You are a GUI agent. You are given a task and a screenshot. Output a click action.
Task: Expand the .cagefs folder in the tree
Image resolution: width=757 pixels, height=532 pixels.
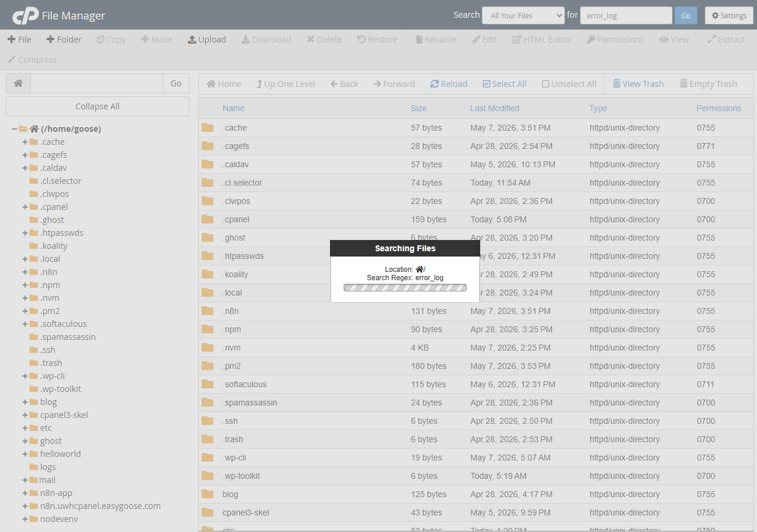coord(25,155)
